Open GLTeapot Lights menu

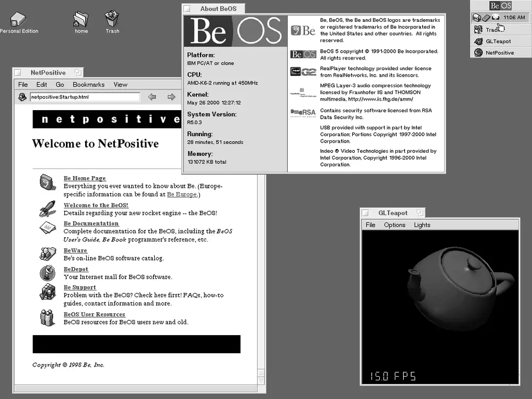point(422,225)
